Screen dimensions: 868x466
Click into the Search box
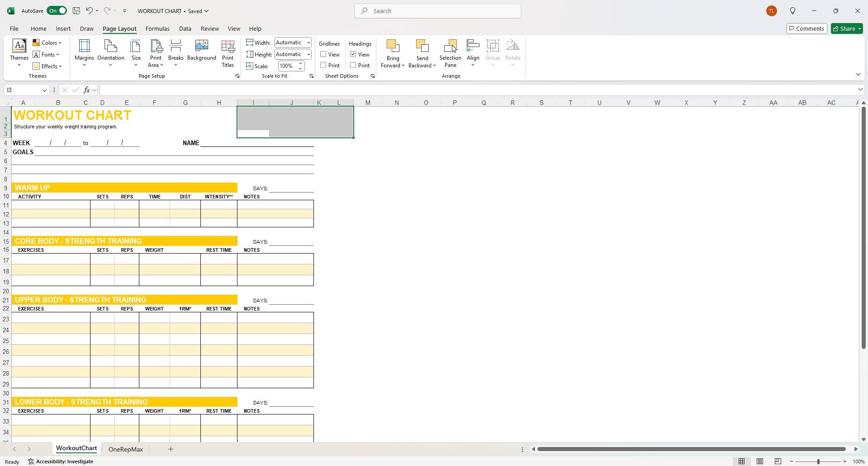pyautogui.click(x=437, y=11)
